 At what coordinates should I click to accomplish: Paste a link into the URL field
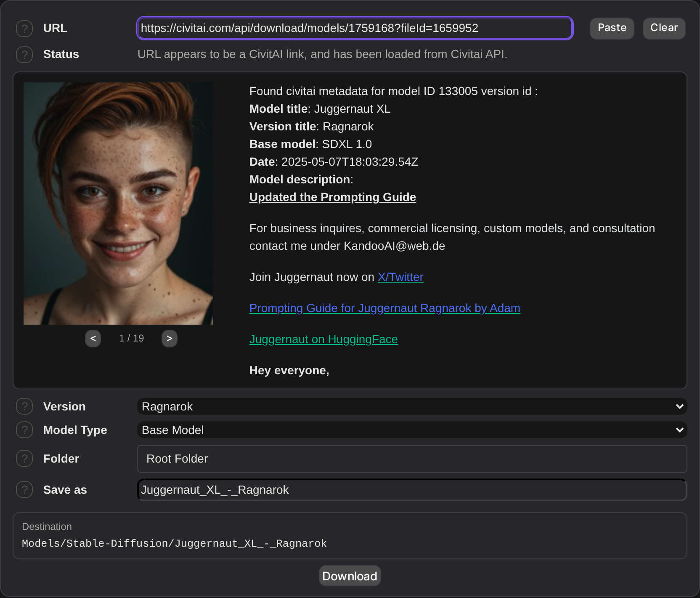tap(612, 28)
